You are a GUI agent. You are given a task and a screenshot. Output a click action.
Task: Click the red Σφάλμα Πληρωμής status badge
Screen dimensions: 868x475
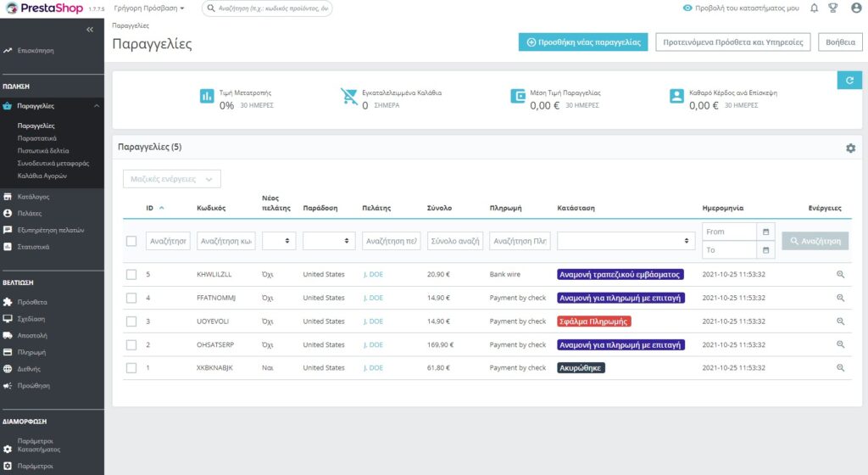pyautogui.click(x=593, y=321)
